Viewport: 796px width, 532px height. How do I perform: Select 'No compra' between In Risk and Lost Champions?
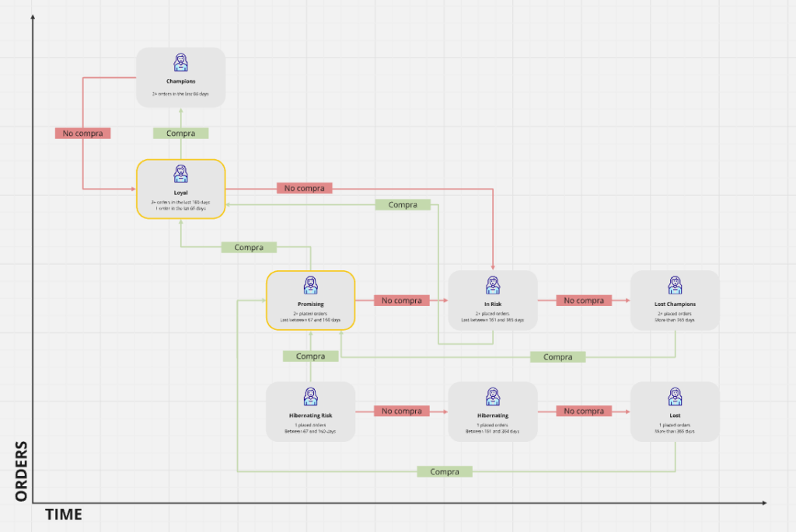(x=585, y=301)
